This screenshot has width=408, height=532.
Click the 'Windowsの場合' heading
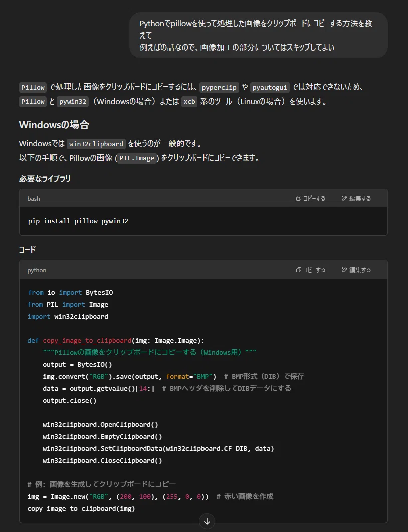pyautogui.click(x=54, y=125)
